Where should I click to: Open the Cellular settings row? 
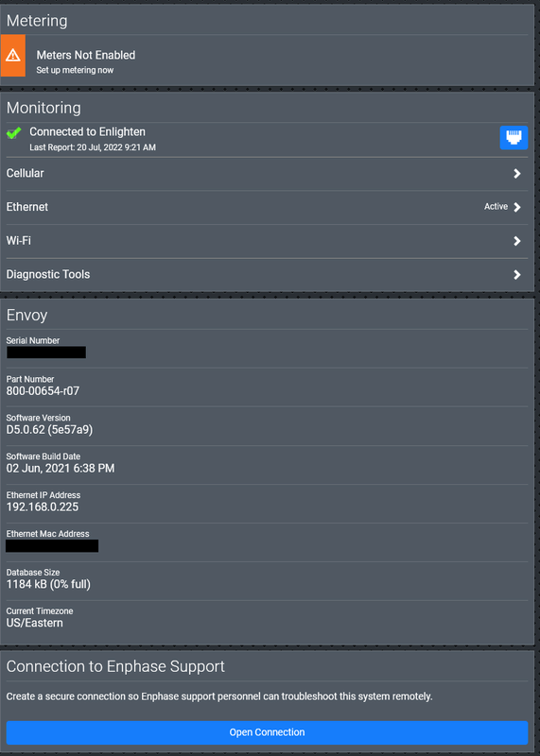[x=267, y=174]
